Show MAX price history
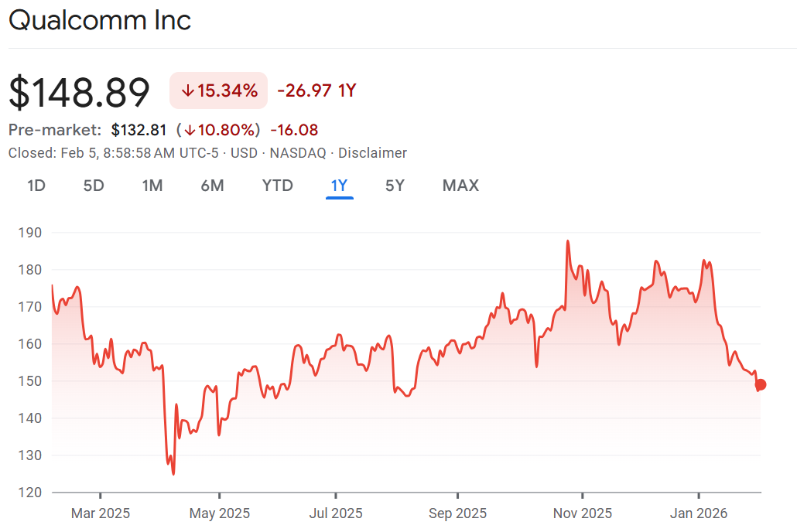This screenshot has width=797, height=532. coord(460,186)
